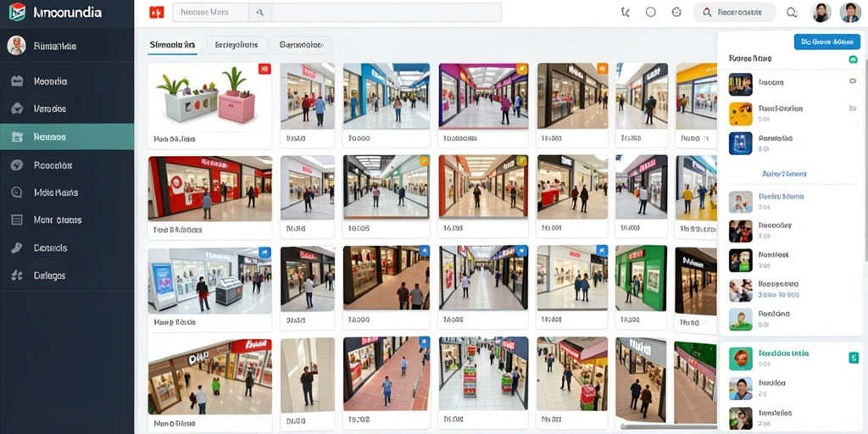Open the rightmost user avatar menu
Image resolution: width=868 pixels, height=434 pixels.
coord(850,12)
